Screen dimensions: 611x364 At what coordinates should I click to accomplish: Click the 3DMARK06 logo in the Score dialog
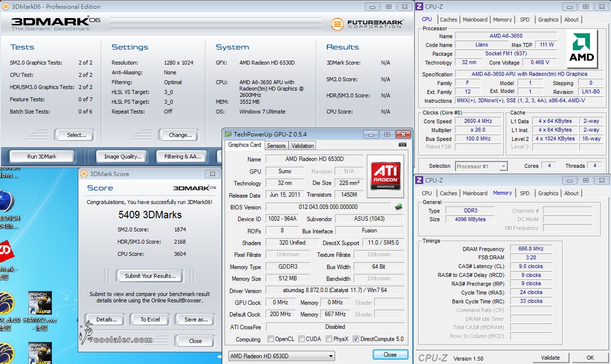pos(194,188)
